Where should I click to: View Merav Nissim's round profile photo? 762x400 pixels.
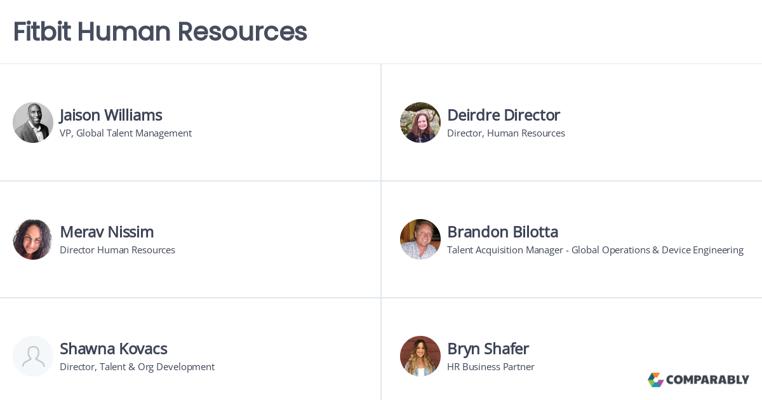[x=33, y=239]
